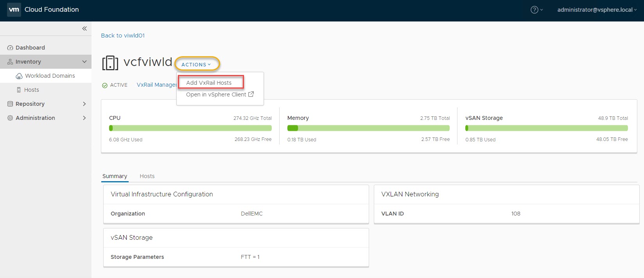Open the help question mark menu
Screen dimensions: 644x278
pyautogui.click(x=535, y=10)
